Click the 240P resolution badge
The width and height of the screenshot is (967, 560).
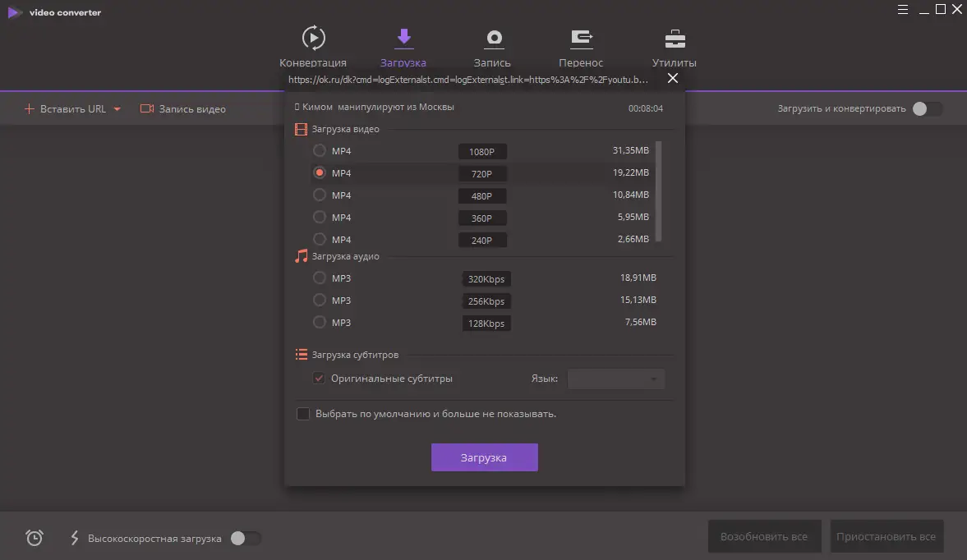point(482,241)
